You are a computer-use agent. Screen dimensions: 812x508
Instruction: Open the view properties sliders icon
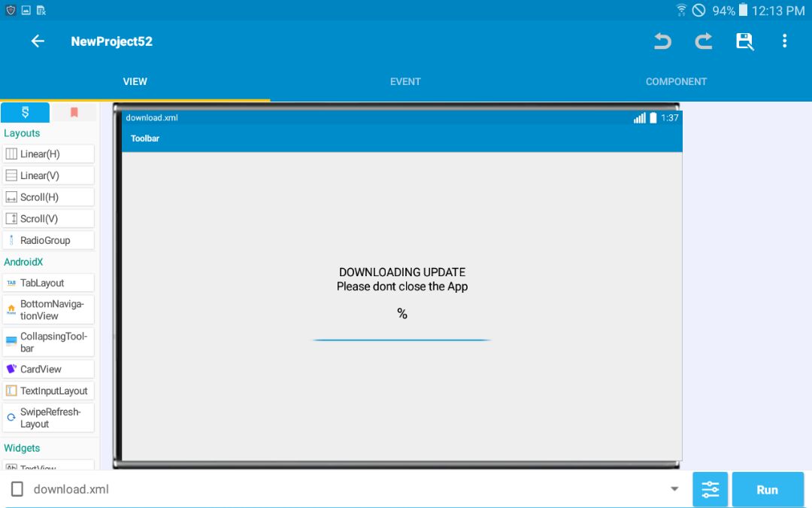tap(710, 489)
